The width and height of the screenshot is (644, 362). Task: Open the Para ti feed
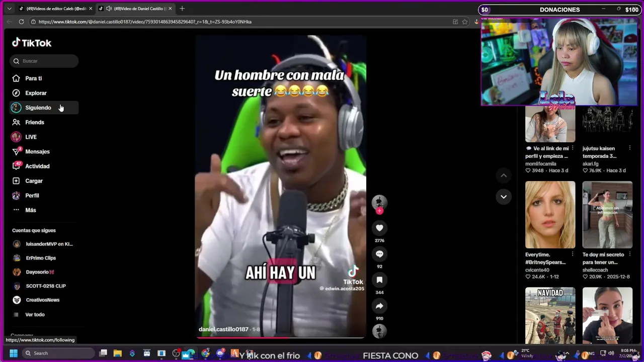click(44, 78)
